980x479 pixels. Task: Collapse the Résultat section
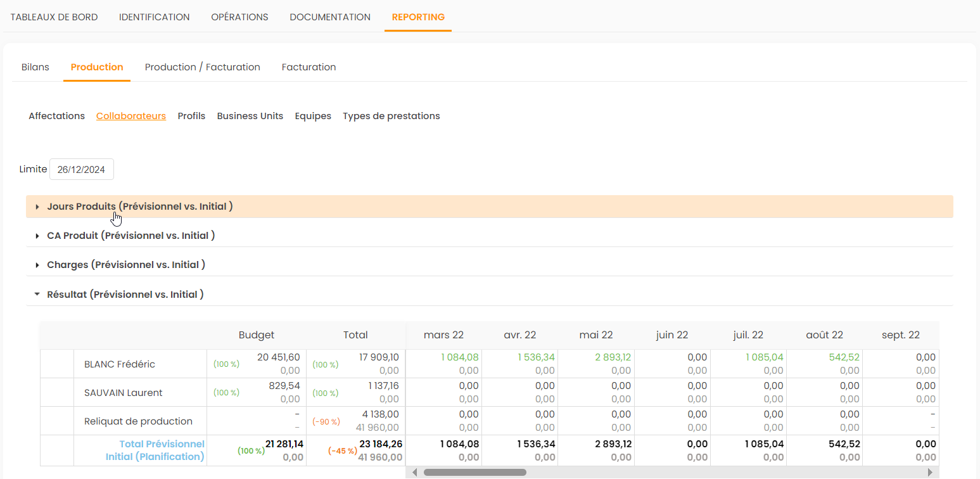[125, 295]
